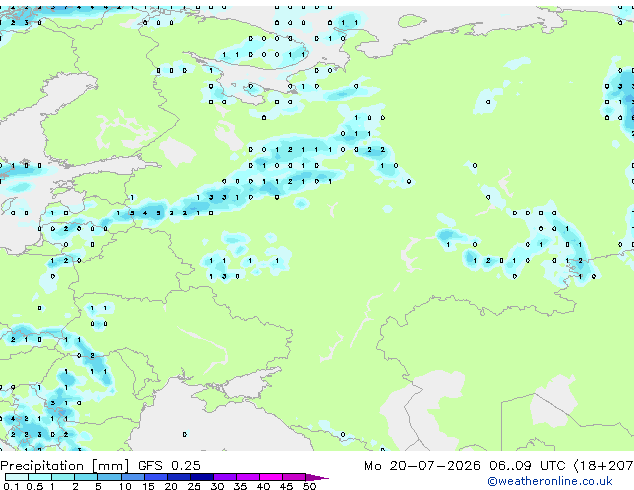Select the legend label '15'
Screen dimensions: 634x490
(x=148, y=486)
